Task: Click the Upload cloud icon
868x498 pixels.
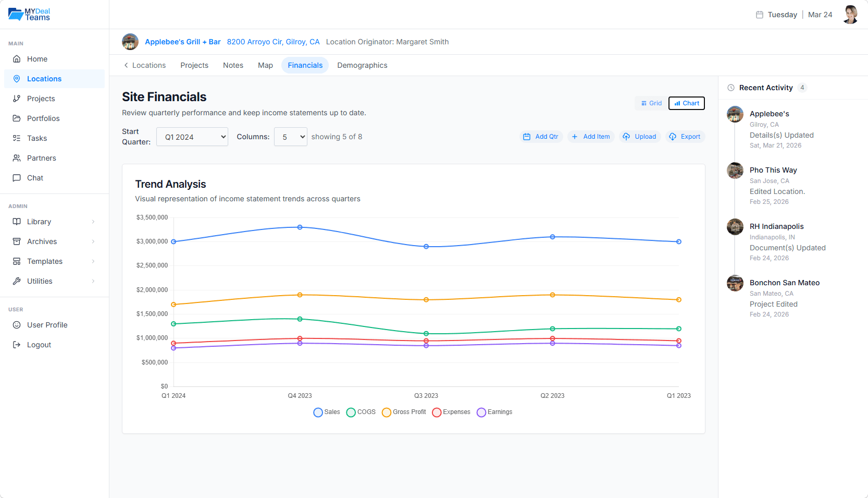Action: coord(626,137)
